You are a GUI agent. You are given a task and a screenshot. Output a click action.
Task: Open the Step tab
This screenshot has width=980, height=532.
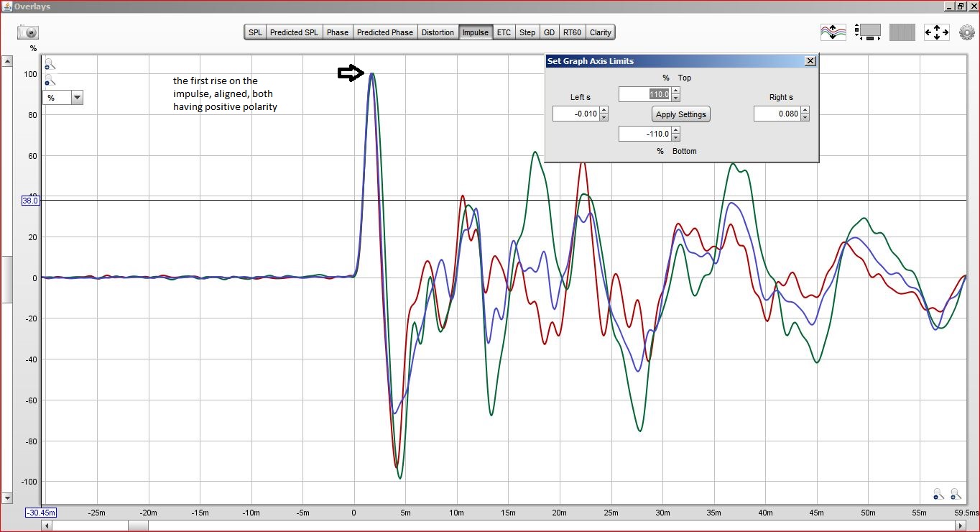pyautogui.click(x=527, y=32)
